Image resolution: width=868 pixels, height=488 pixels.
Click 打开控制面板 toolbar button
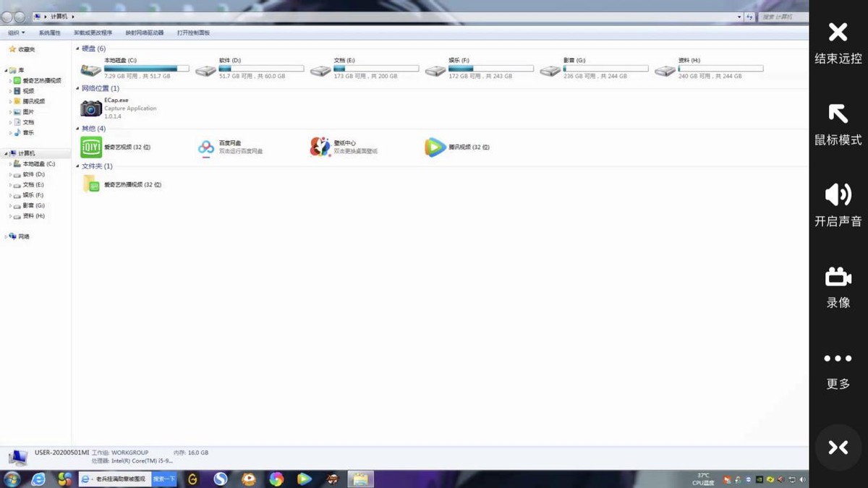[193, 33]
